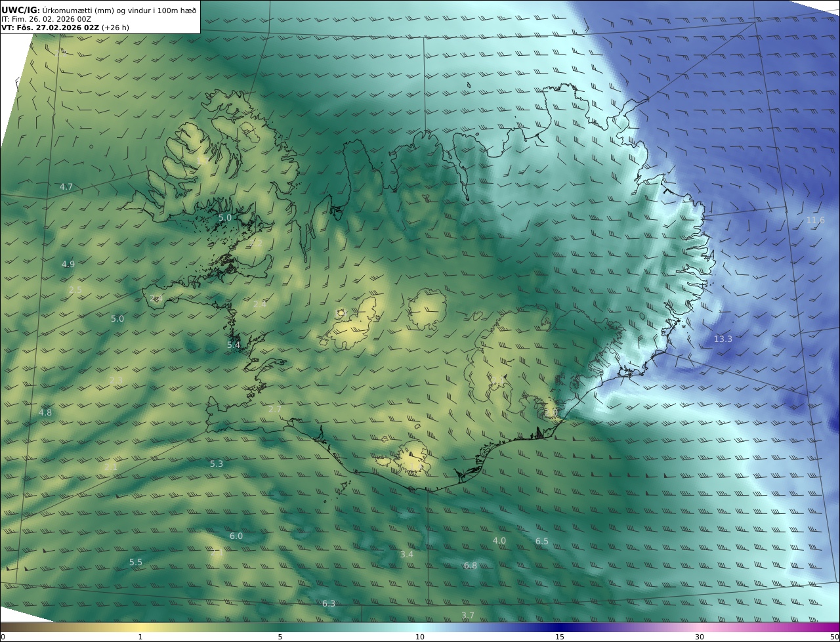This screenshot has height=642, width=840.
Task: Click the 3.4 value label on the map
Action: [407, 555]
